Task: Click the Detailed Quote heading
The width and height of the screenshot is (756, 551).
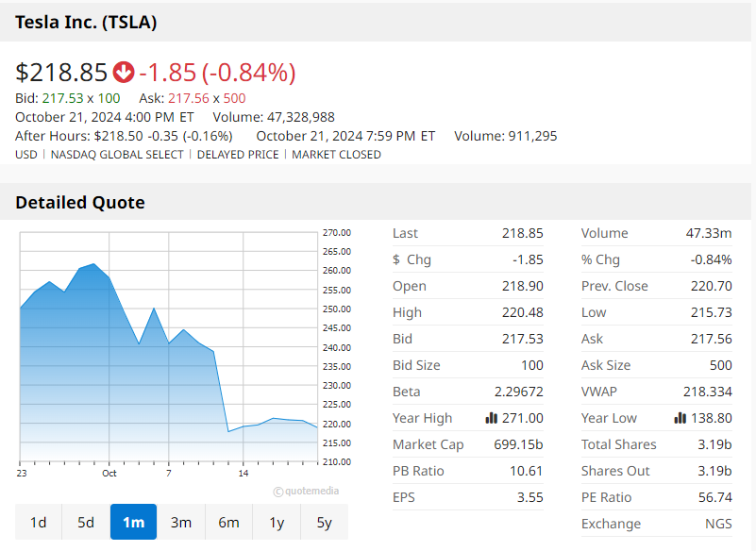Action: point(80,203)
